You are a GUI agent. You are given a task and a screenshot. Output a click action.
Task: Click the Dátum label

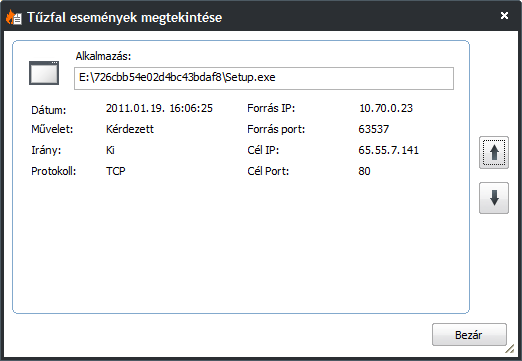pos(49,110)
